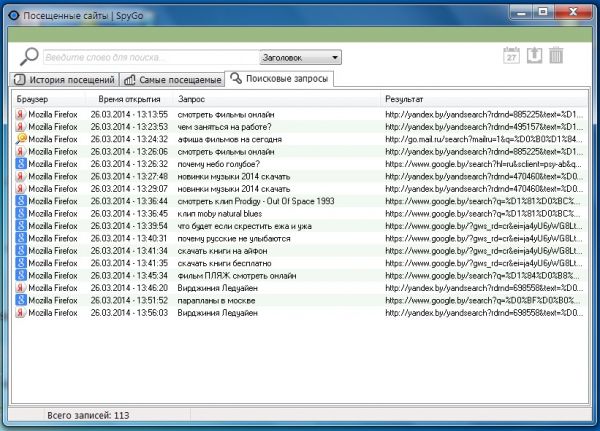Click Google icon of 13:36:44 row

[21, 201]
